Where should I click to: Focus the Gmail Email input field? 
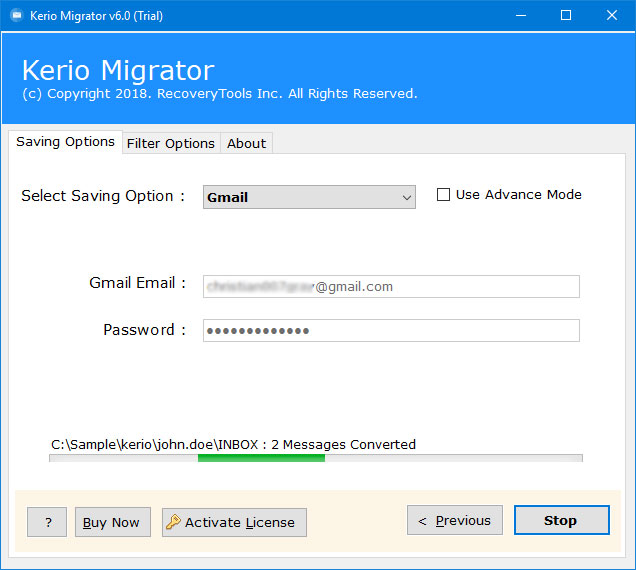click(391, 286)
